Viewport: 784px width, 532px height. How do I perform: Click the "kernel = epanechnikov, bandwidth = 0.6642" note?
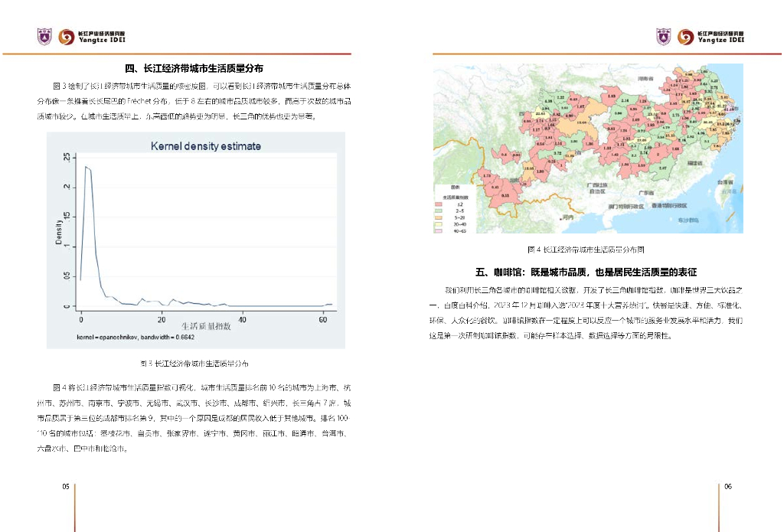coord(136,338)
